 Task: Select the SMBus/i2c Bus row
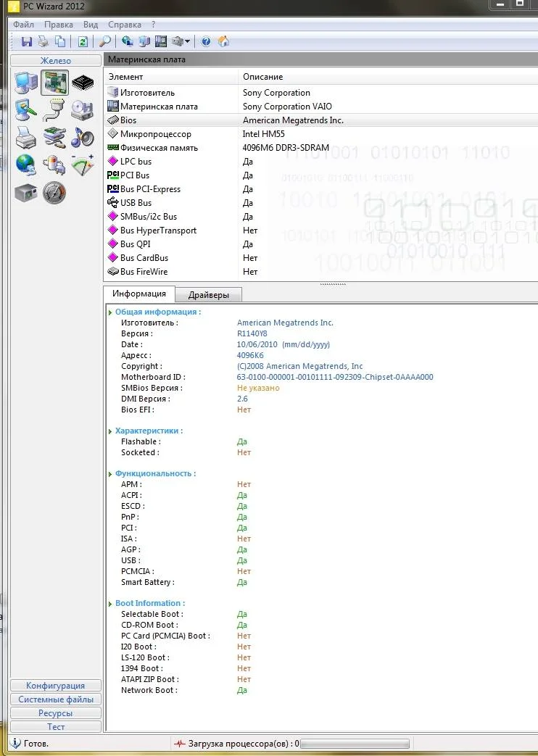pos(321,217)
